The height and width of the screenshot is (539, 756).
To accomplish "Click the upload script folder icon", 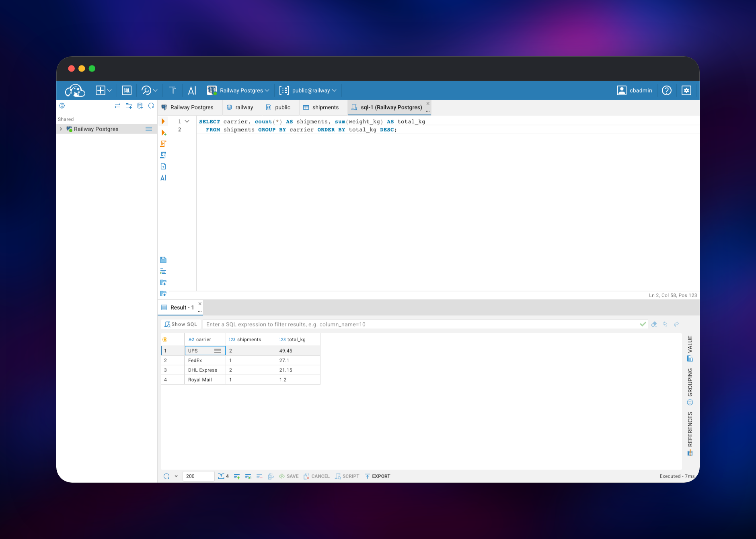I will click(163, 294).
